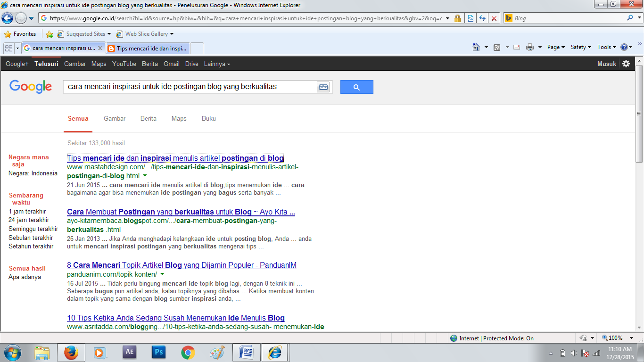Open Microsoft Word from the taskbar

pyautogui.click(x=247, y=353)
